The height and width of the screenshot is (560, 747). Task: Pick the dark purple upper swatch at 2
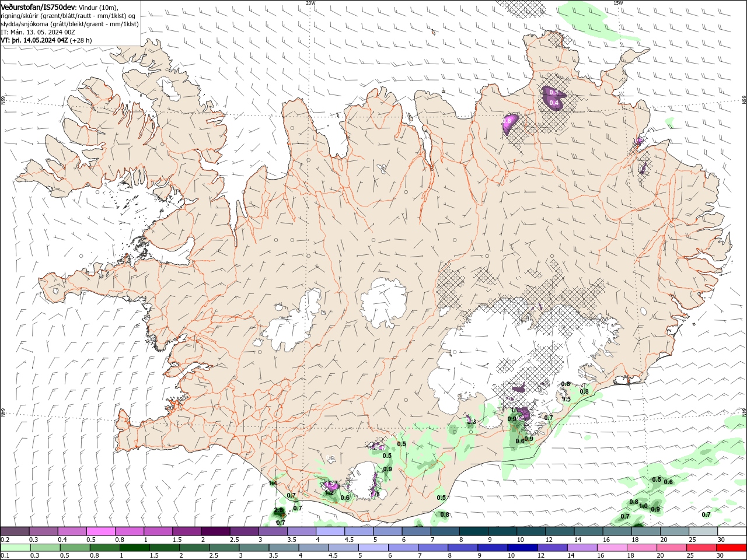[215, 531]
